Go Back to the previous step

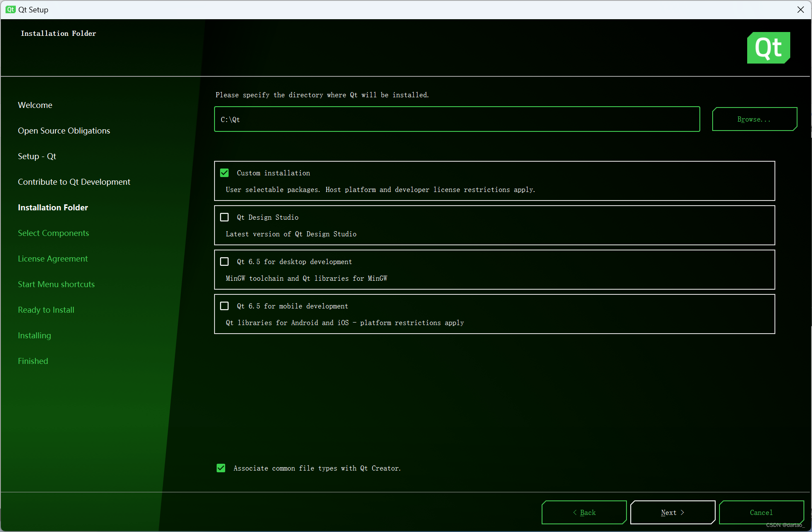(584, 512)
